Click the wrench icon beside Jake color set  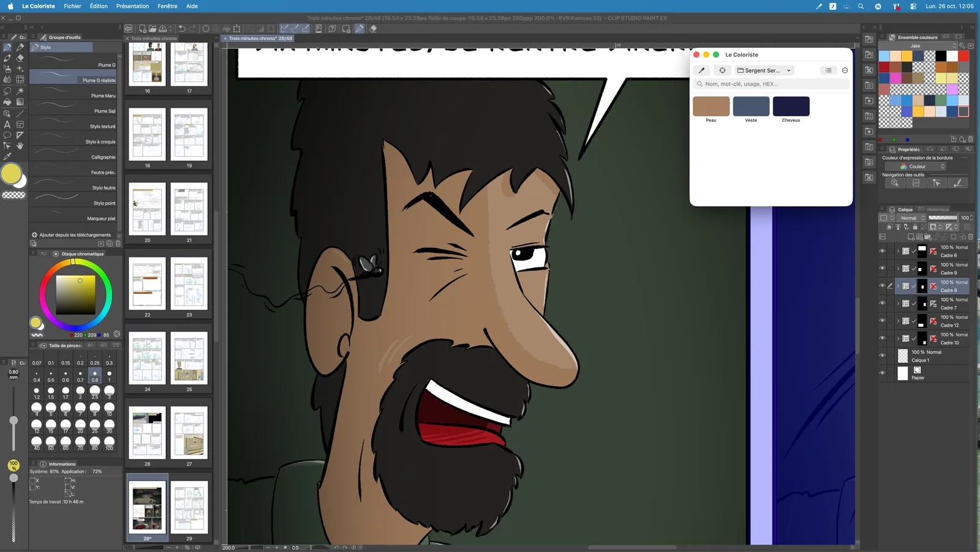[962, 46]
